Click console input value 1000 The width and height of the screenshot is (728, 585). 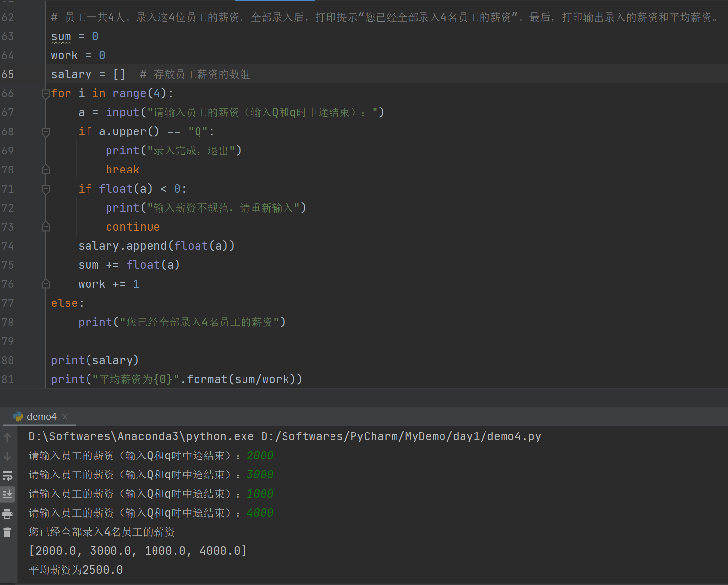click(x=260, y=494)
